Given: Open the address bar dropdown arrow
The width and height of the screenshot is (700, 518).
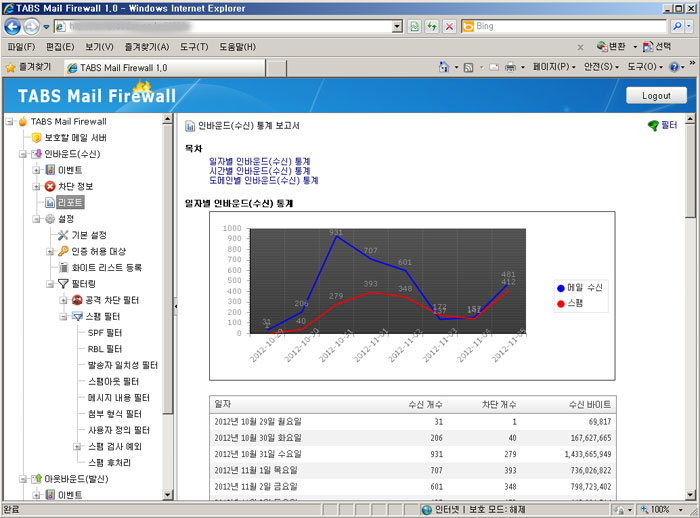Looking at the screenshot, I should (x=397, y=27).
